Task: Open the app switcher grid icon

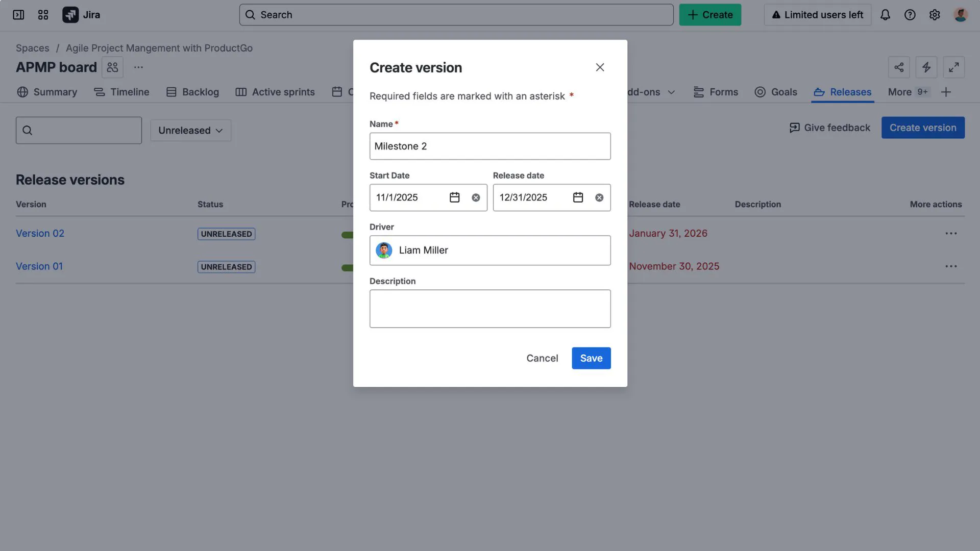Action: coord(43,15)
